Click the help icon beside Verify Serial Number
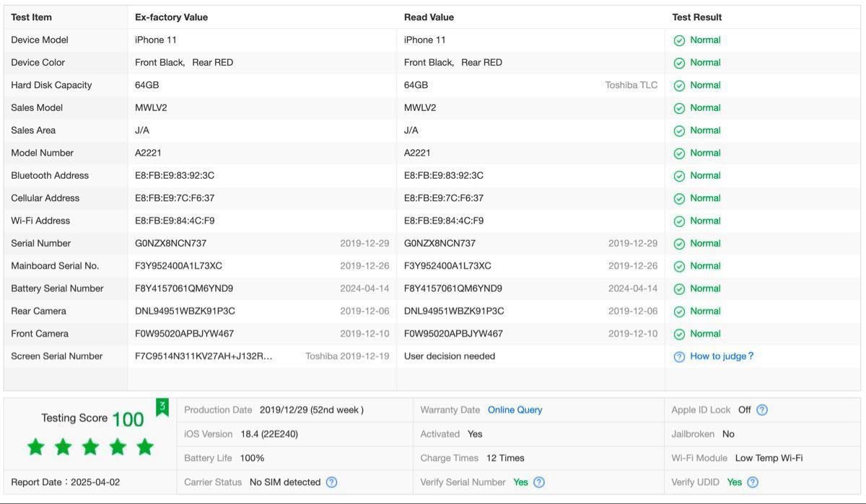866x504 pixels. tap(538, 482)
